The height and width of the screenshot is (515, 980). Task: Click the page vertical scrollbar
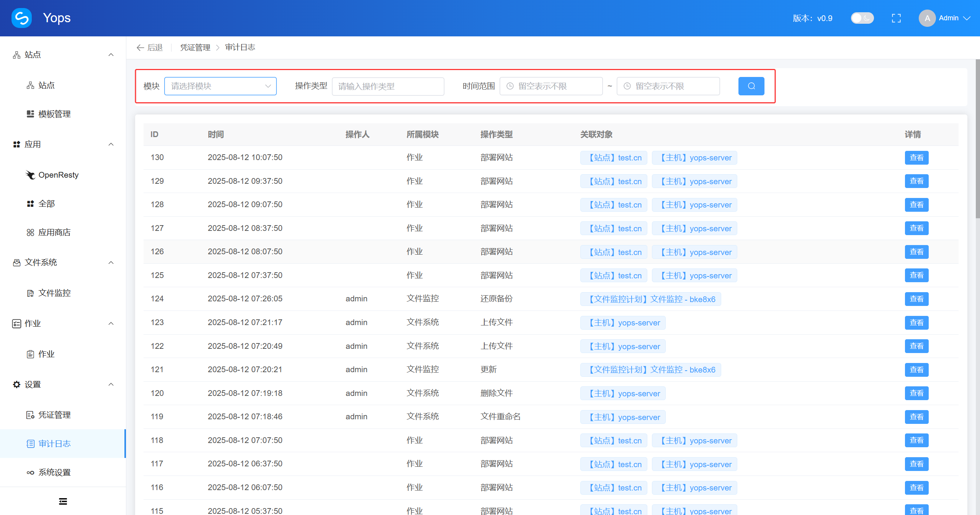tap(977, 139)
